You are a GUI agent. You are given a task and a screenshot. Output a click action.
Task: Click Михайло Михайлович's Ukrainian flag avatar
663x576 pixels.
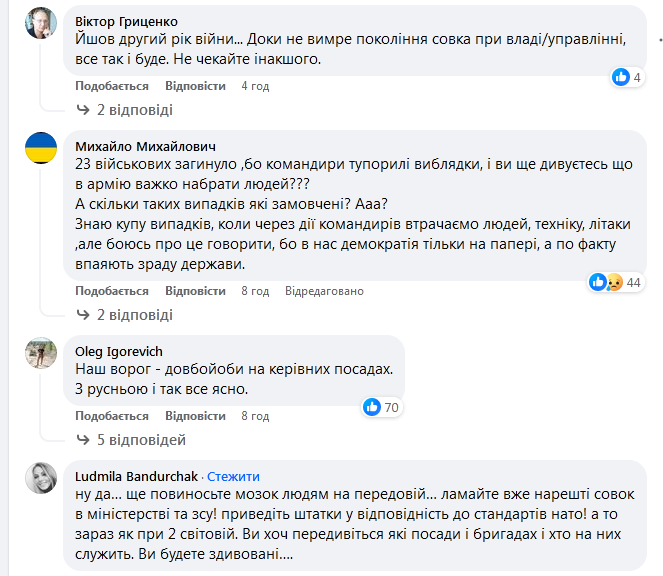click(x=40, y=149)
